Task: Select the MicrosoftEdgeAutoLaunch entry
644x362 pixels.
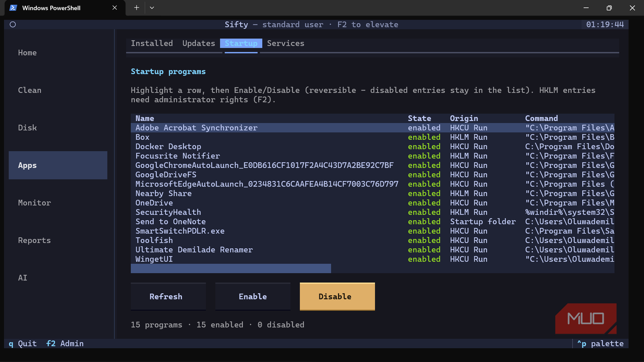Action: (373, 184)
